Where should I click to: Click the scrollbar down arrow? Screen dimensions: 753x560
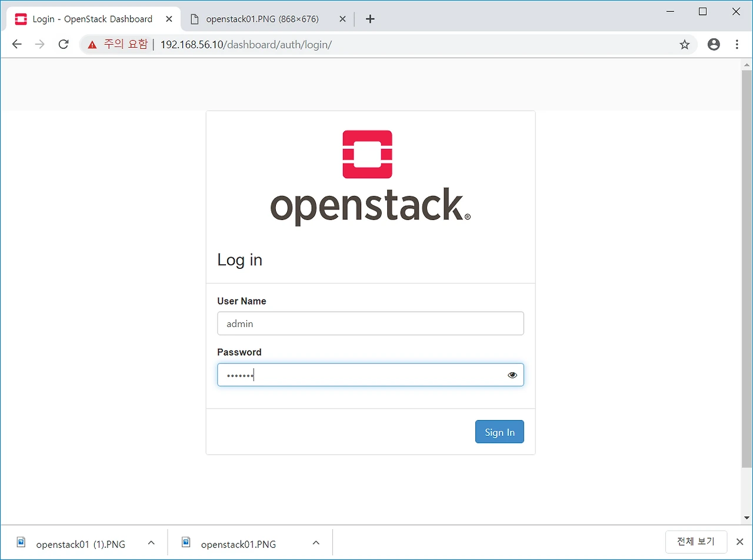tap(747, 518)
